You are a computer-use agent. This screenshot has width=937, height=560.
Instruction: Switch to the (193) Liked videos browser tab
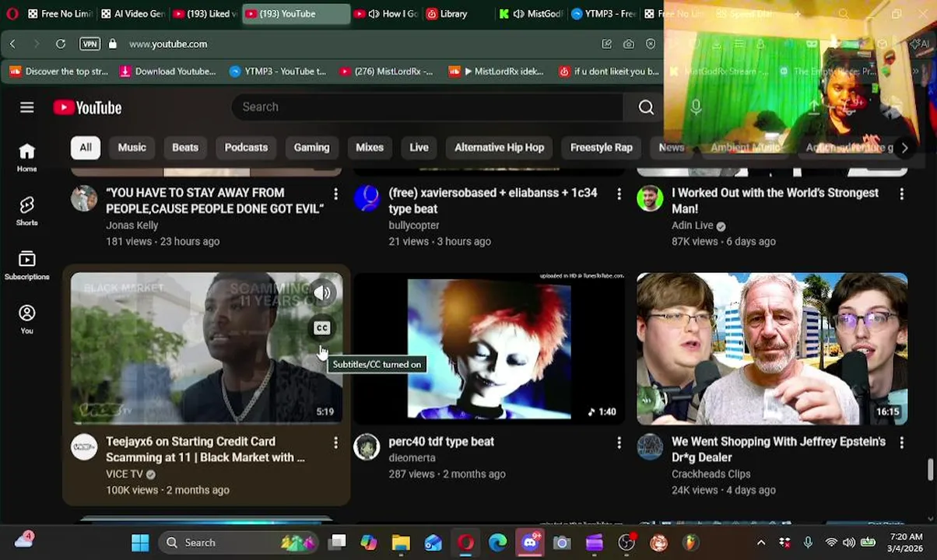pos(205,14)
